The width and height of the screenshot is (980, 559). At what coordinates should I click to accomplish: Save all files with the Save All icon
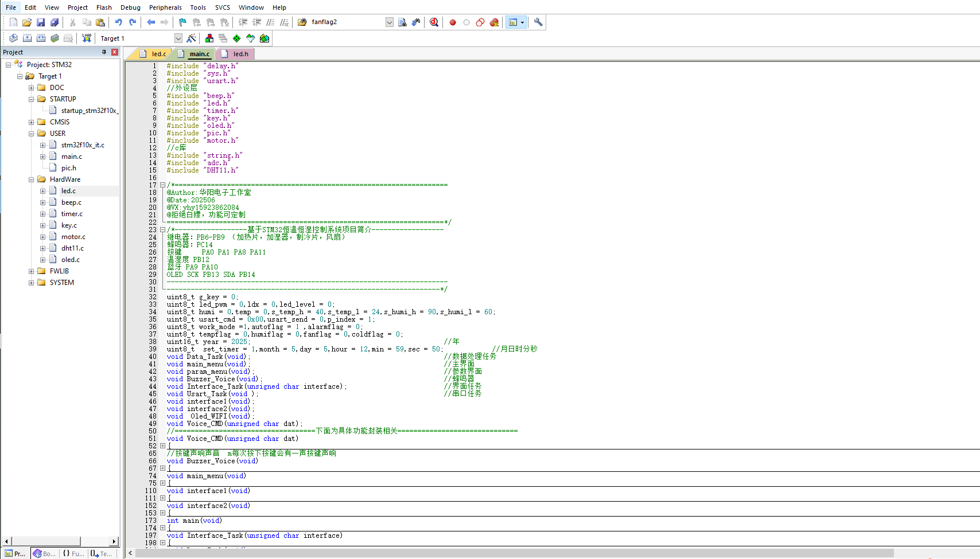(x=55, y=22)
